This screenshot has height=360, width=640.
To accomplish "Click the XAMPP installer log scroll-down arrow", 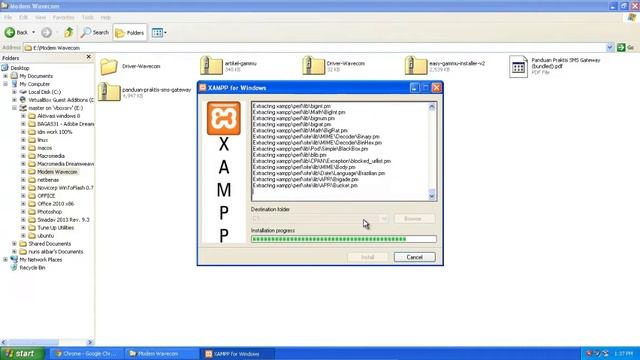I will (x=432, y=196).
